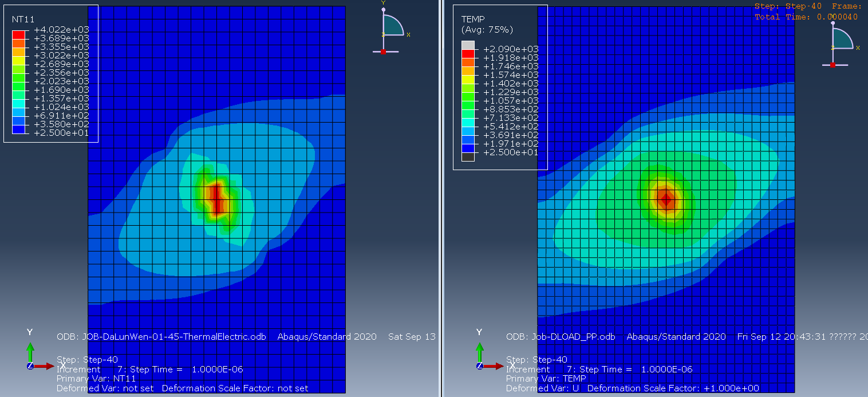The height and width of the screenshot is (397, 868).
Task: Click the 3D compass in the NT11 viewport
Action: 392,29
